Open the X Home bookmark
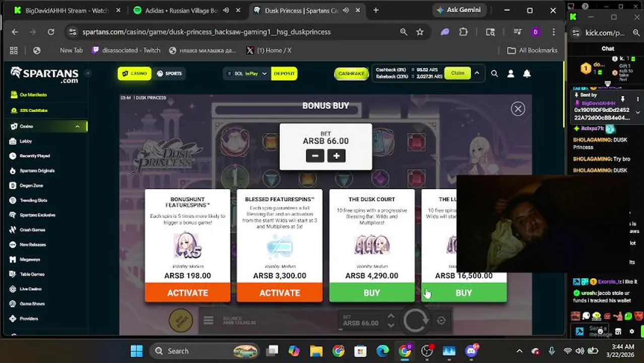The height and width of the screenshot is (363, 644). tap(269, 50)
